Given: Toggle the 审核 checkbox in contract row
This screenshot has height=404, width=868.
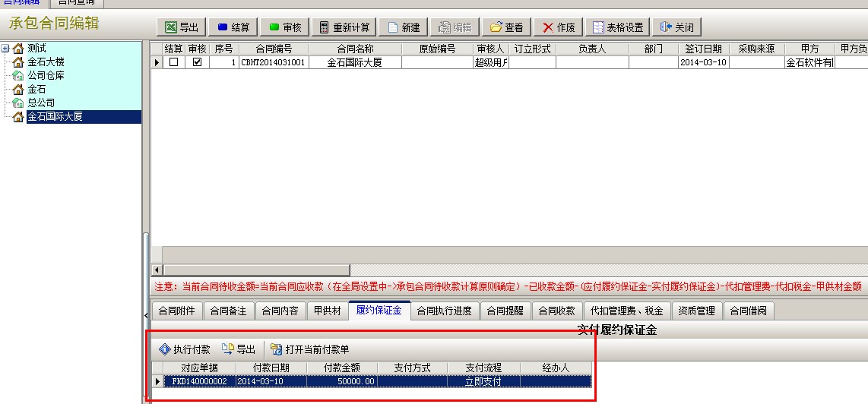Looking at the screenshot, I should click(198, 62).
